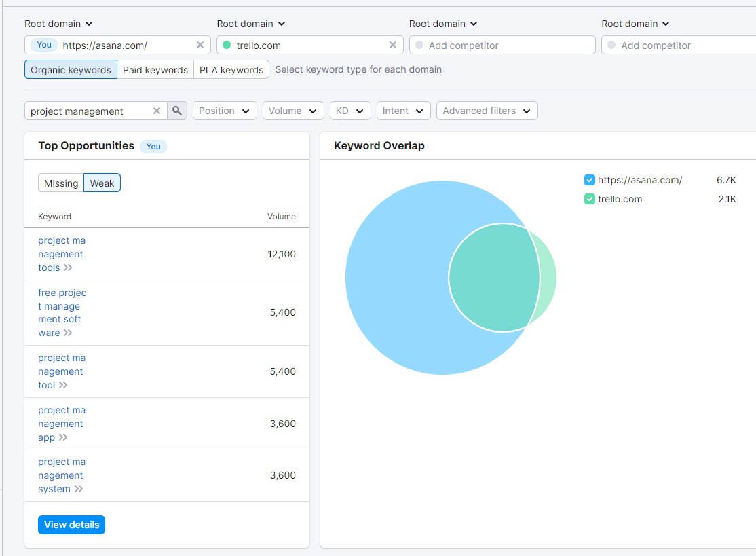The height and width of the screenshot is (556, 756).
Task: Click the Top Opportunities heading
Action: [x=86, y=146]
